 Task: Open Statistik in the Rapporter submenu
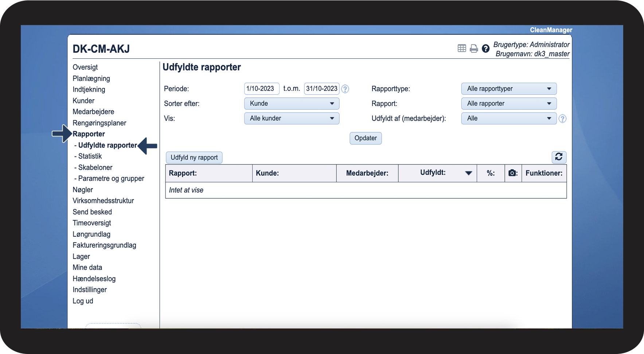pyautogui.click(x=90, y=156)
